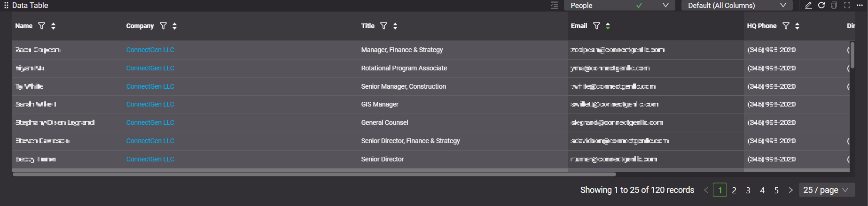
Task: Open ConnectGen LLC link in first row
Action: tap(150, 50)
